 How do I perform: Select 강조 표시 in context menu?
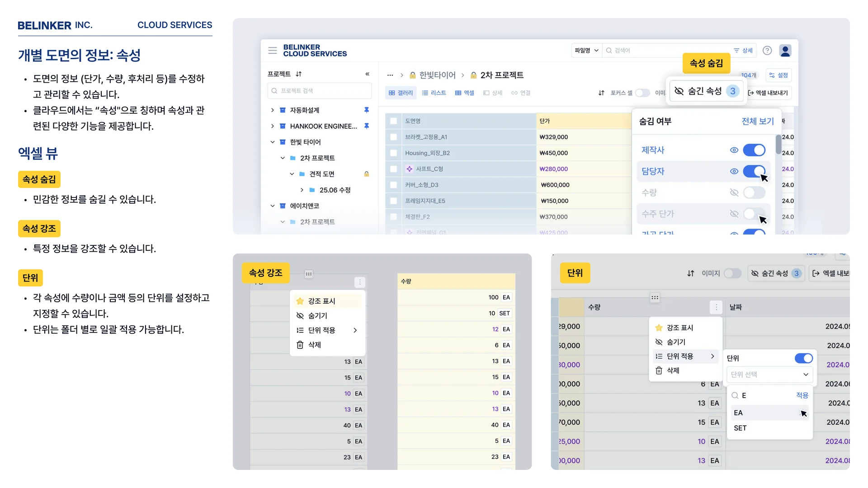pos(321,301)
